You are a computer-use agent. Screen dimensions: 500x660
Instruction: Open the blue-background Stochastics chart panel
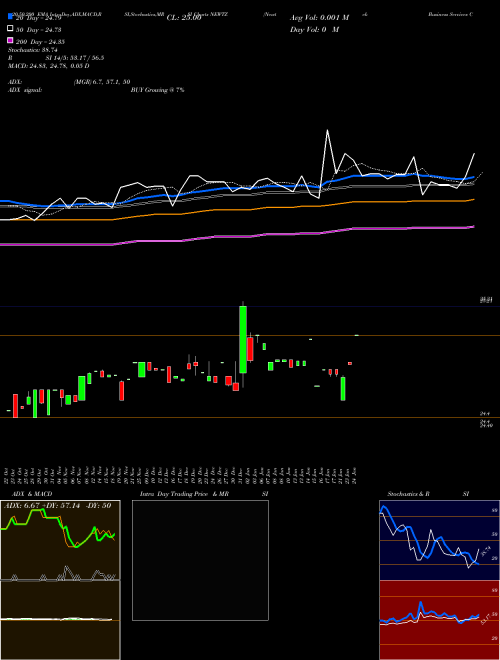click(x=439, y=540)
